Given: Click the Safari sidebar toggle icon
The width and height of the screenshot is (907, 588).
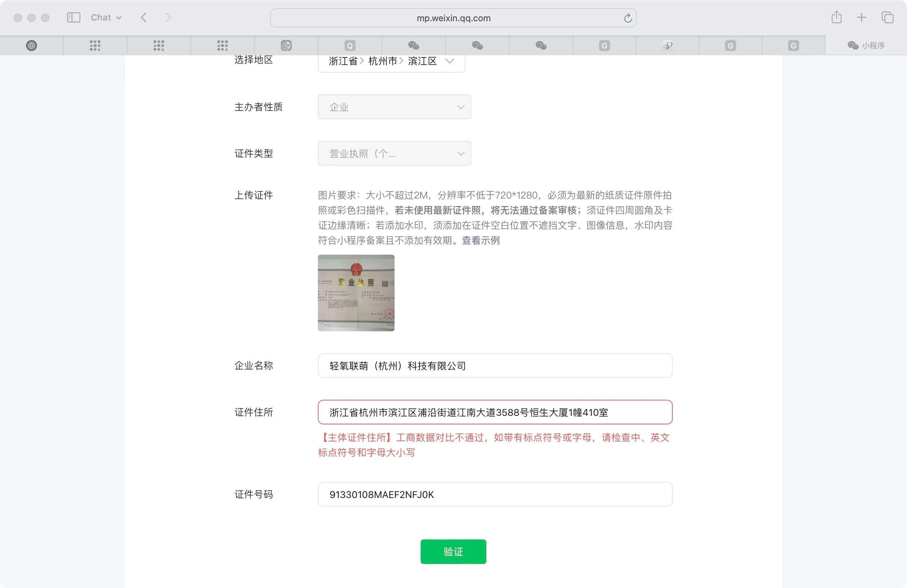Looking at the screenshot, I should point(74,17).
